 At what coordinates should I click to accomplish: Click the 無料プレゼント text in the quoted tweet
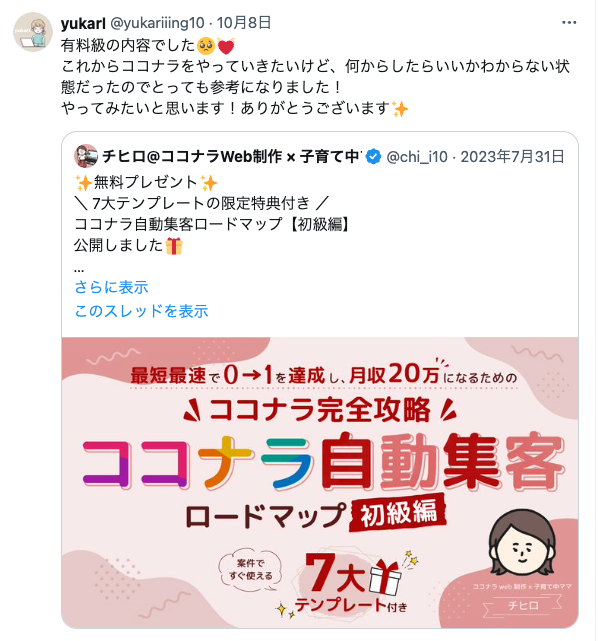tap(146, 182)
